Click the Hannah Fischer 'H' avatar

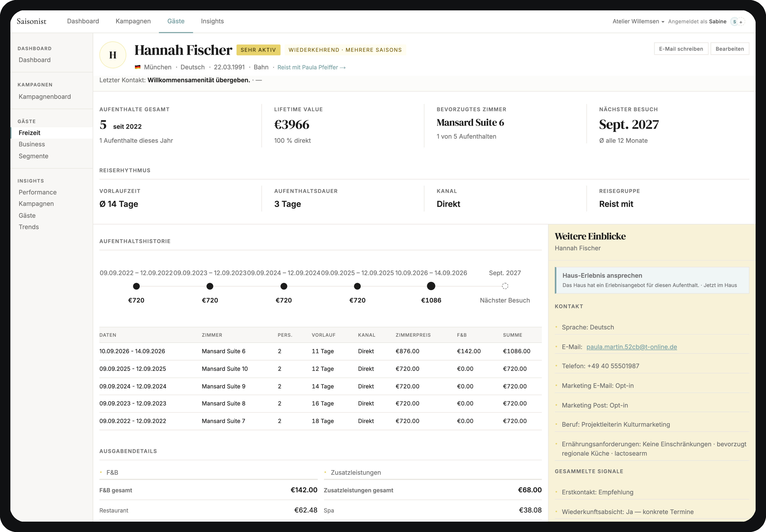[113, 55]
